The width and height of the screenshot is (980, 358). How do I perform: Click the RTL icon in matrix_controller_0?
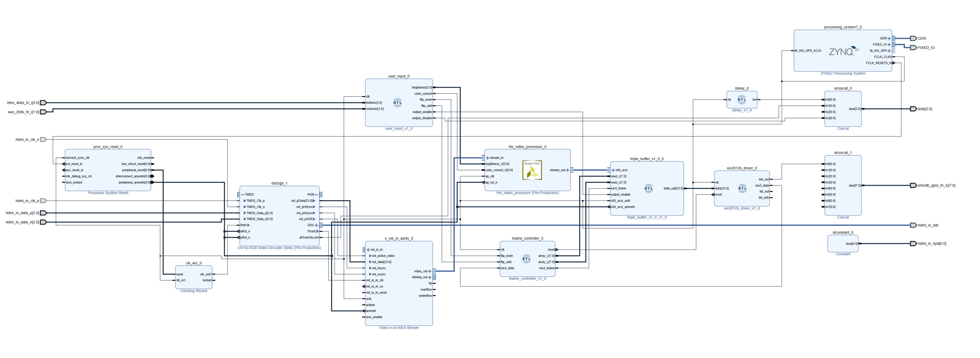(526, 259)
